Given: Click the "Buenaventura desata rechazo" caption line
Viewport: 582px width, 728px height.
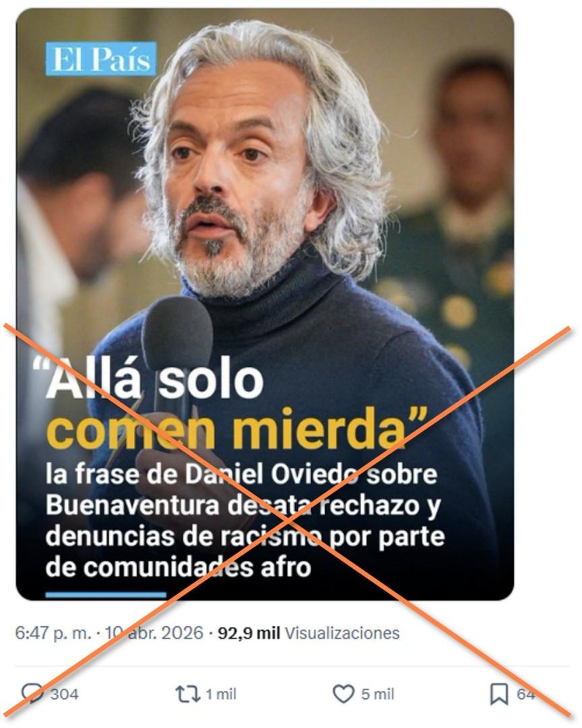Looking at the screenshot, I should point(243,506).
